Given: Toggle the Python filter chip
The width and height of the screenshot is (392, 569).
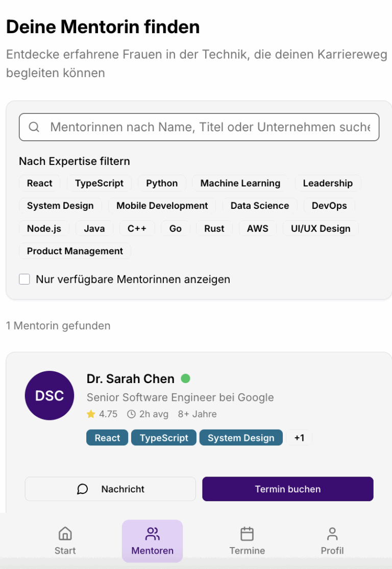Looking at the screenshot, I should 162,183.
